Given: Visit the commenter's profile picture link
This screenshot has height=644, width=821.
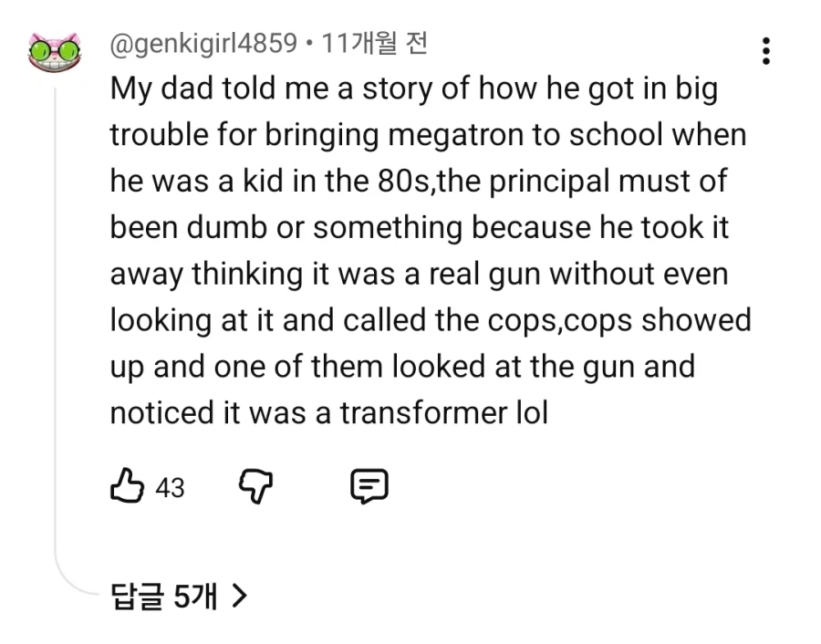Looking at the screenshot, I should point(55,55).
